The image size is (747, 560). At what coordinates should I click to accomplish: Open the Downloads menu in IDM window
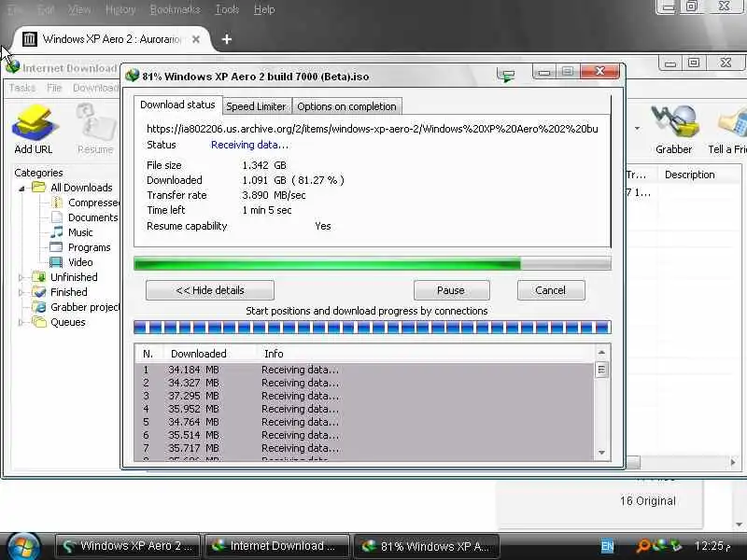coord(95,88)
